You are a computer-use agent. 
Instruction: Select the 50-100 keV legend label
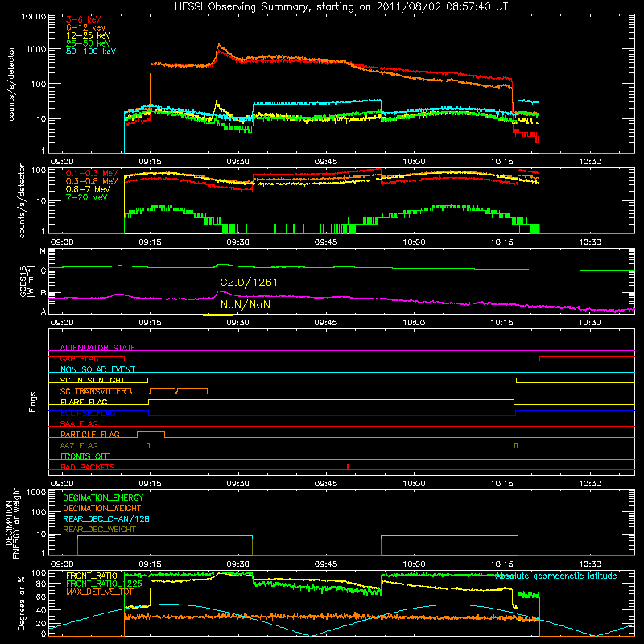[91, 52]
